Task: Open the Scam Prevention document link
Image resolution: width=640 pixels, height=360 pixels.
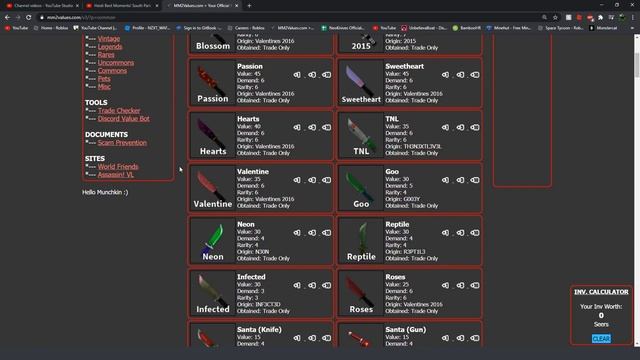Action: (x=122, y=143)
